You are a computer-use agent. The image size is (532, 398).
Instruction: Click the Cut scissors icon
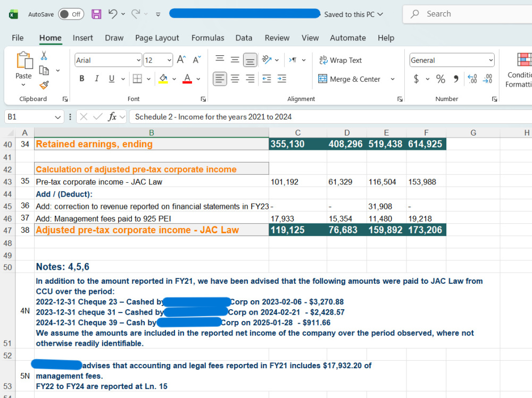(x=44, y=56)
